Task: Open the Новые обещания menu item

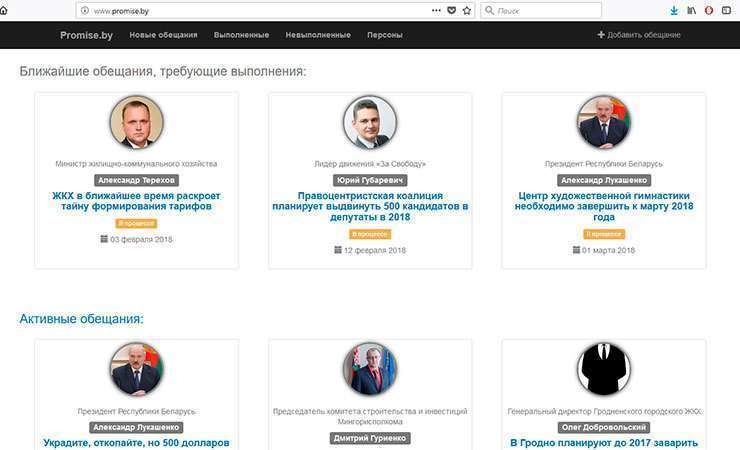Action: (x=163, y=35)
